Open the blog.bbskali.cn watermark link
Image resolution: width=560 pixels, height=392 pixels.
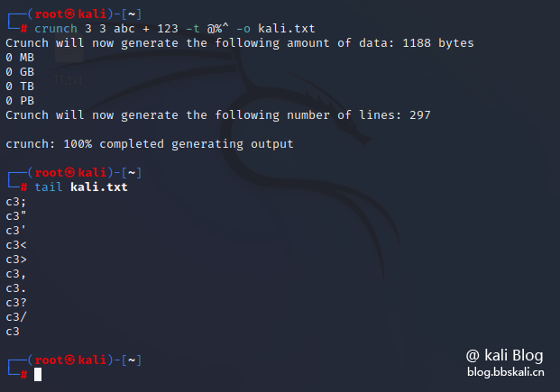click(505, 371)
